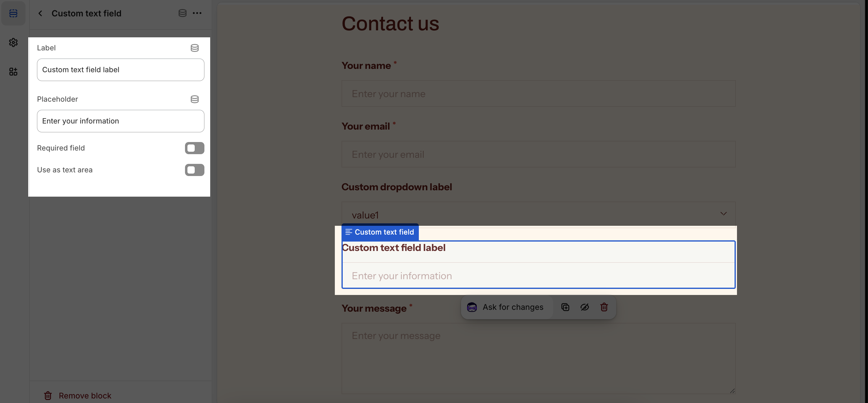The width and height of the screenshot is (868, 403).
Task: Connect dynamic source for Placeholder field
Action: (194, 99)
